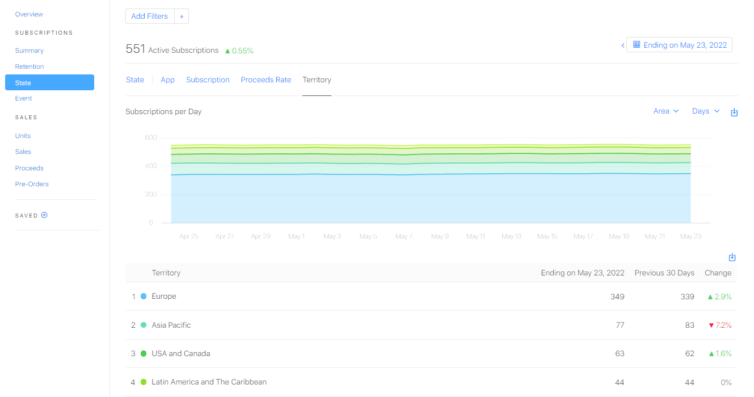Screen dimensions: 754x397
Task: Go to previous period with left chevron
Action: pyautogui.click(x=623, y=45)
